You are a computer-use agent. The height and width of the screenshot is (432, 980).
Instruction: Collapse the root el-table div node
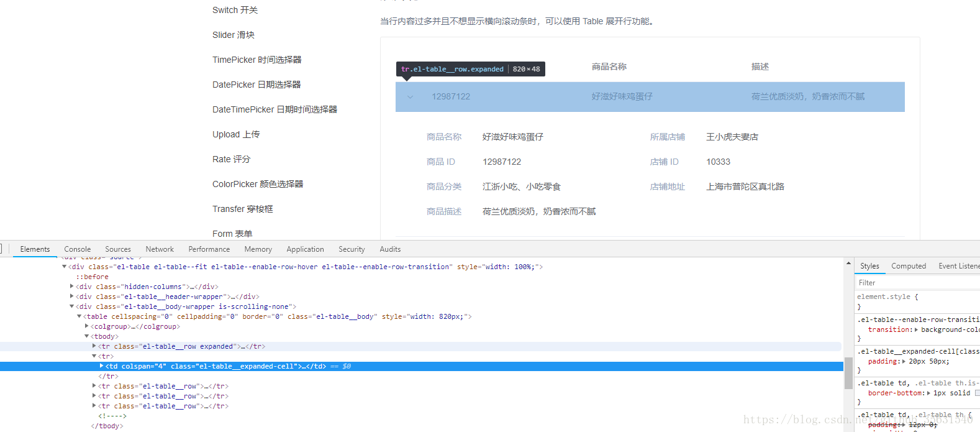point(65,267)
